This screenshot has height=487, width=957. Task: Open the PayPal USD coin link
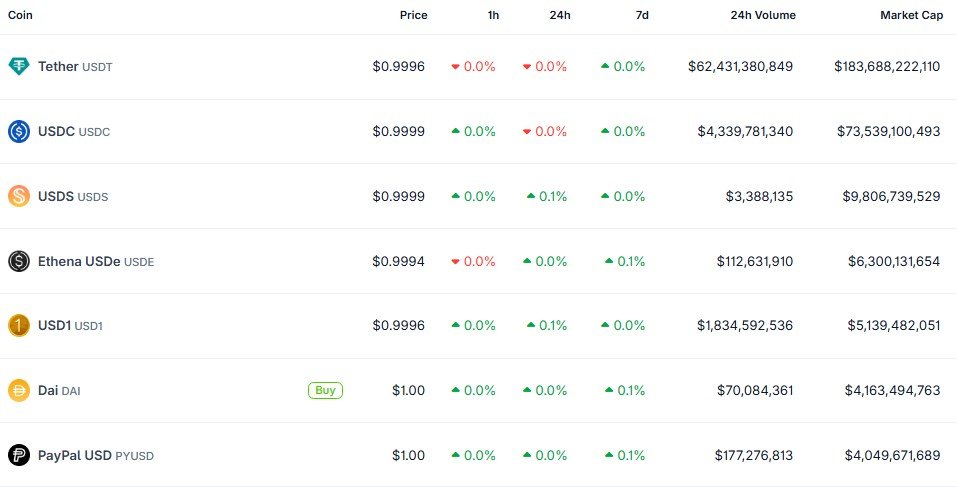75,455
